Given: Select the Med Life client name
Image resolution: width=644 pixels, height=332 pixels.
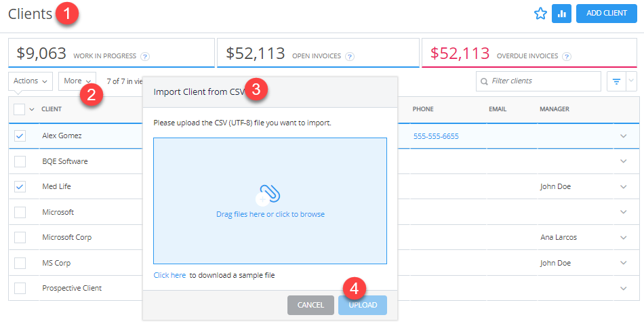Looking at the screenshot, I should 56,187.
